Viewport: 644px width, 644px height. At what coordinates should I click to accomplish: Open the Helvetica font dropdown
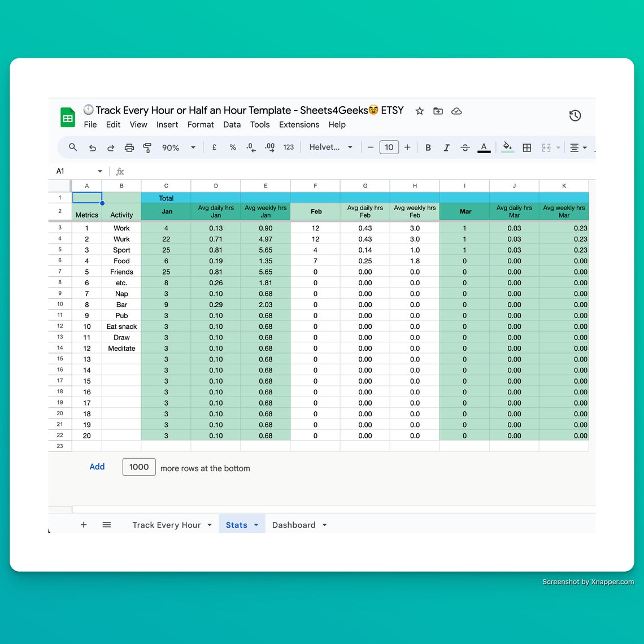pyautogui.click(x=331, y=147)
